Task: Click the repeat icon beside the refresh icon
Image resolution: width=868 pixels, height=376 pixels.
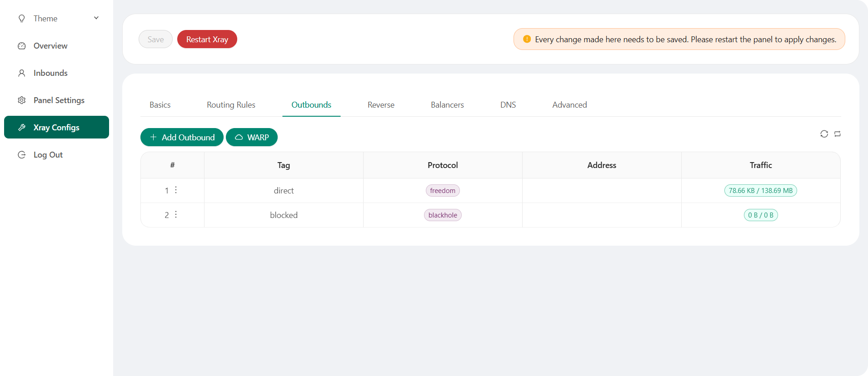Action: (838, 134)
